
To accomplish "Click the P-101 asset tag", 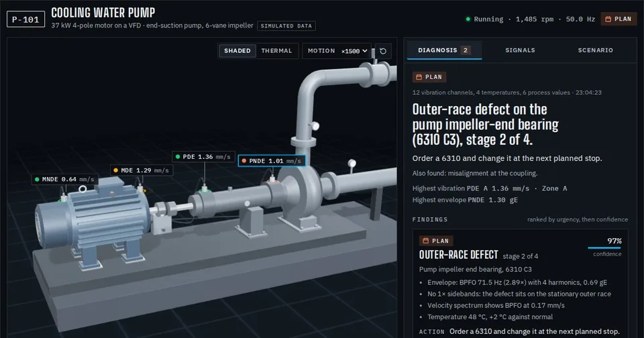I will point(25,19).
